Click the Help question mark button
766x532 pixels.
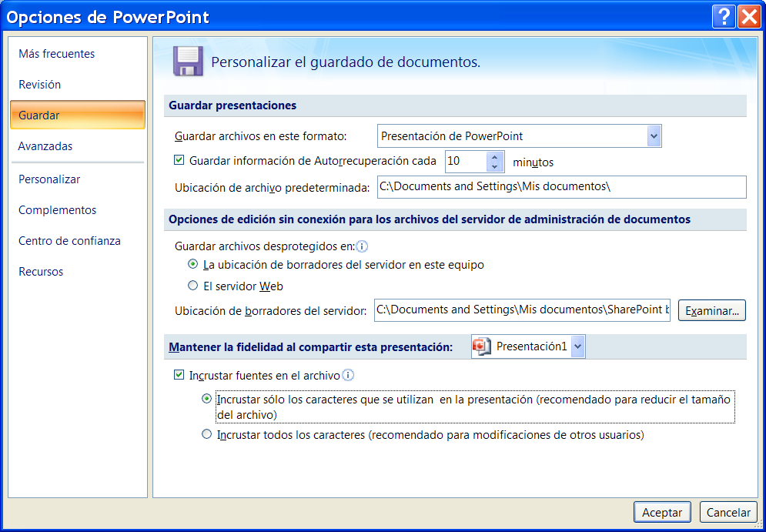724,17
